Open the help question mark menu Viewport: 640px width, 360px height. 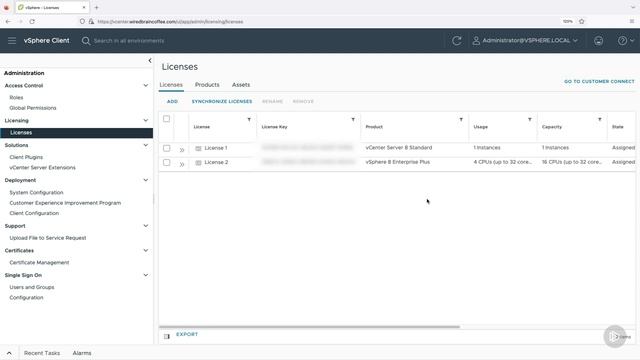click(x=626, y=40)
